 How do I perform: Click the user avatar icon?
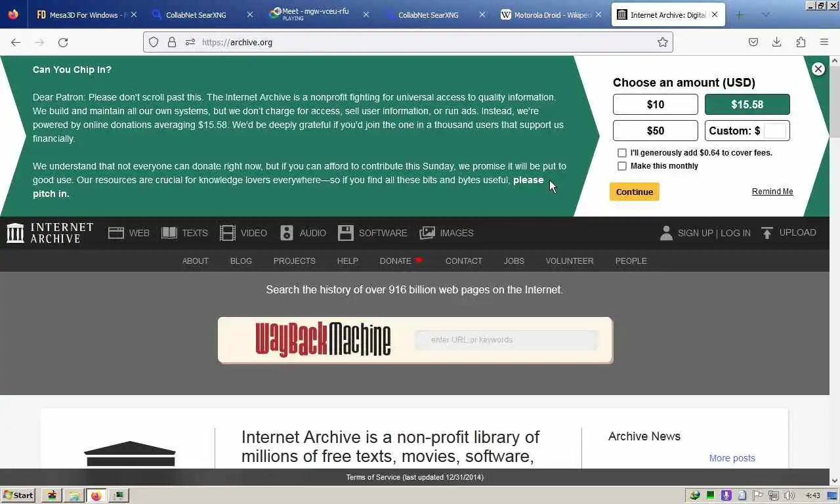[666, 233]
